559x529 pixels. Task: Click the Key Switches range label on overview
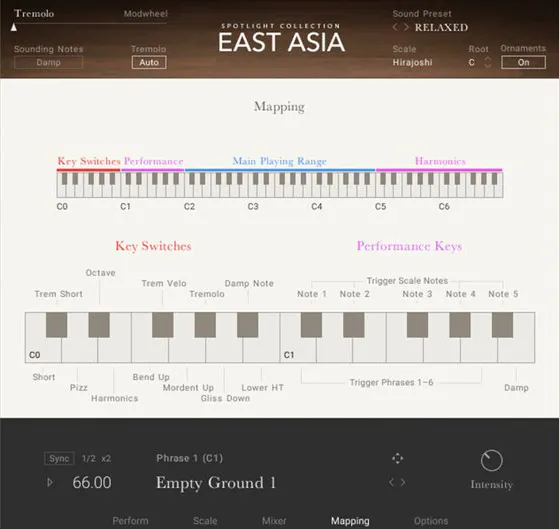(x=89, y=161)
